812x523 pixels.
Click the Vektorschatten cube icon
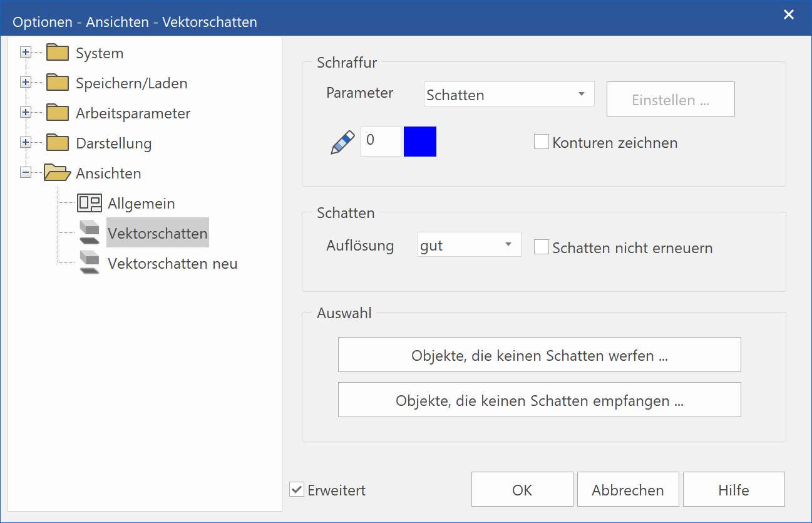click(x=90, y=232)
